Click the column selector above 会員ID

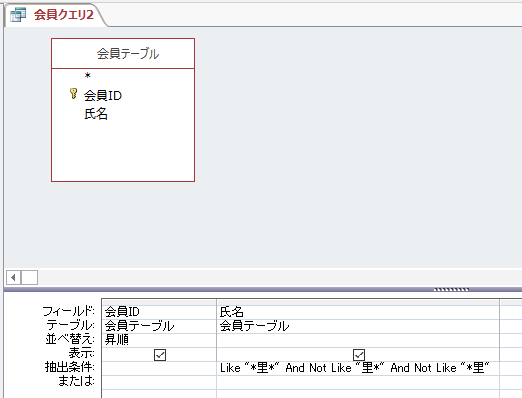pos(159,302)
